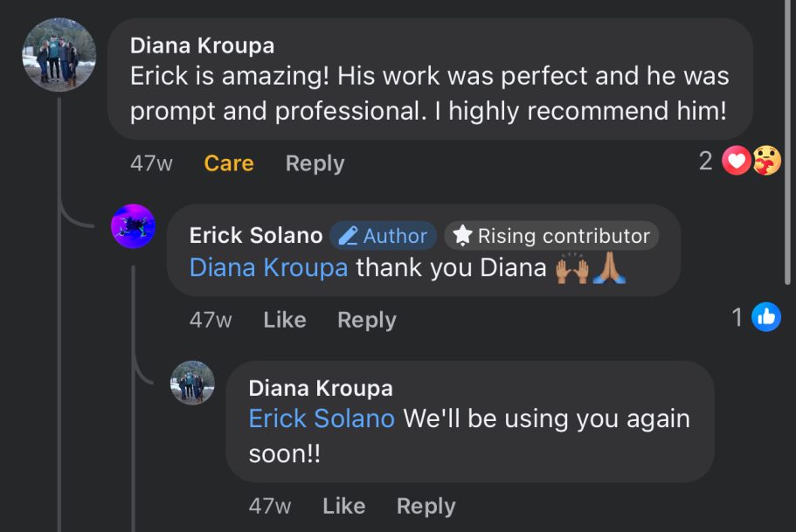
Task: Open Diana Kroupa's name on top comment
Action: [x=202, y=45]
